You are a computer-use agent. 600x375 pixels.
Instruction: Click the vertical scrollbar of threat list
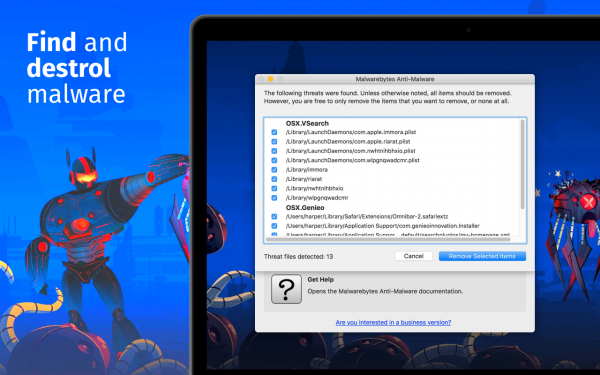pyautogui.click(x=522, y=165)
